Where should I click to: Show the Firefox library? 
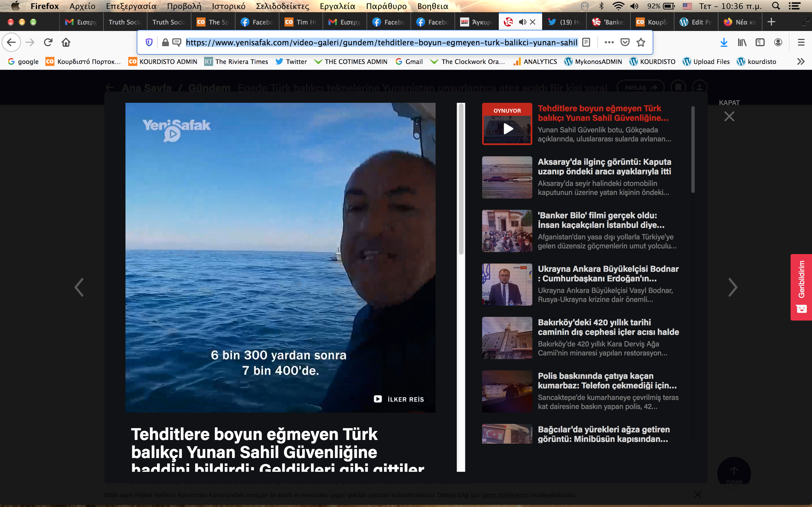pos(742,42)
